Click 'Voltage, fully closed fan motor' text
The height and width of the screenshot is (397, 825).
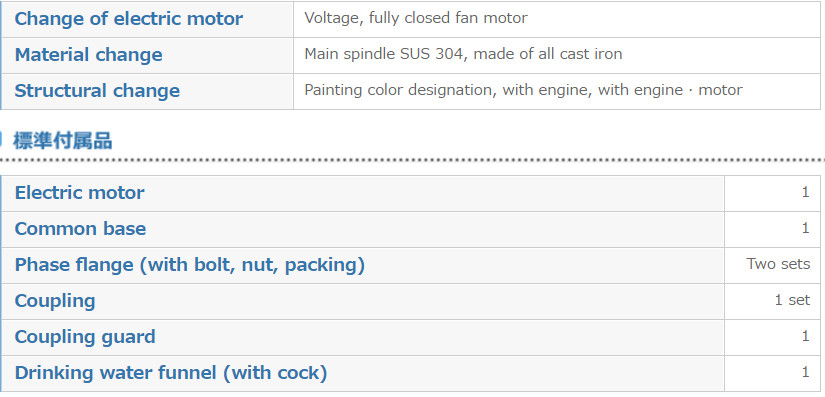pyautogui.click(x=416, y=18)
